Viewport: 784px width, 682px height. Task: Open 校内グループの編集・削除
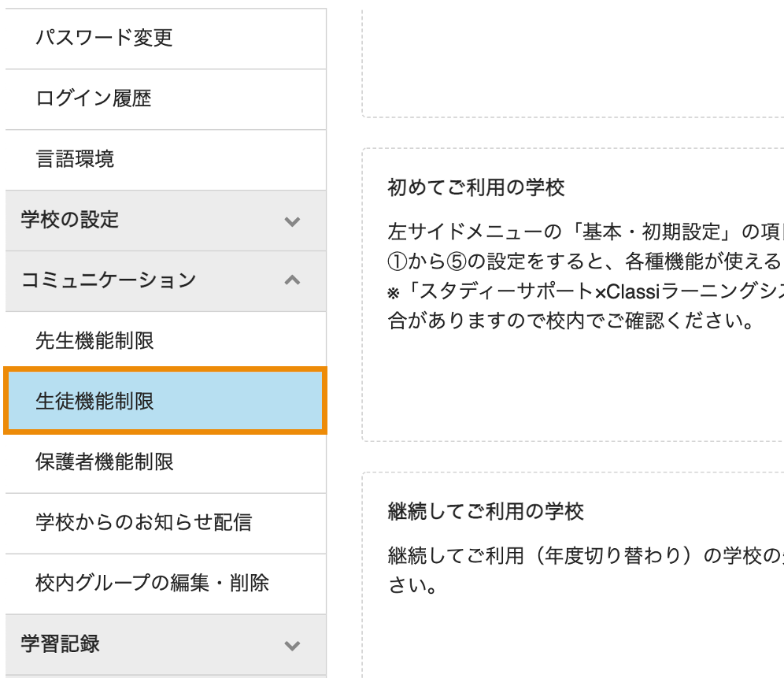165,584
